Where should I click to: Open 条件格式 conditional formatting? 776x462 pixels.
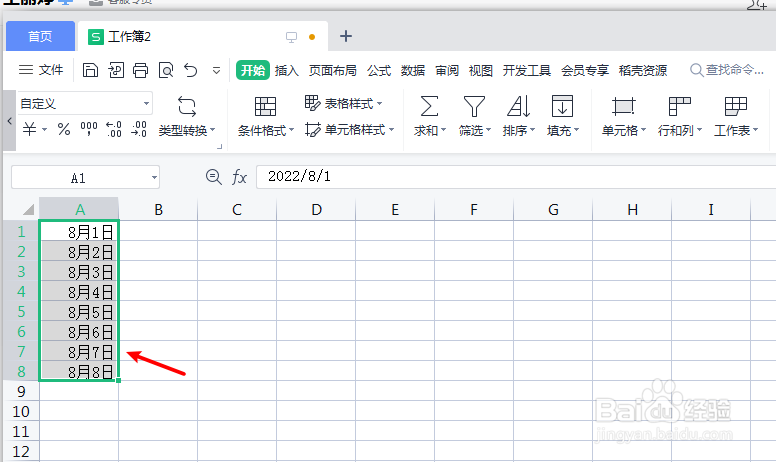coord(265,117)
